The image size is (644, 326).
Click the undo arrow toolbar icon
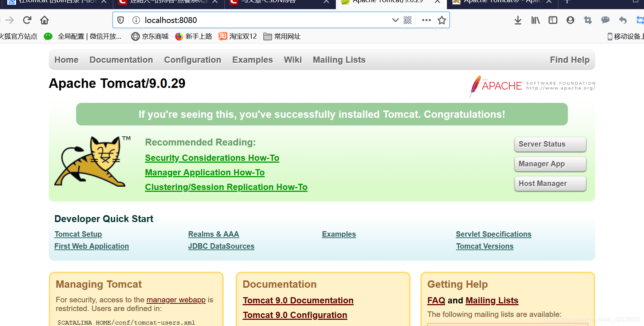[x=623, y=20]
